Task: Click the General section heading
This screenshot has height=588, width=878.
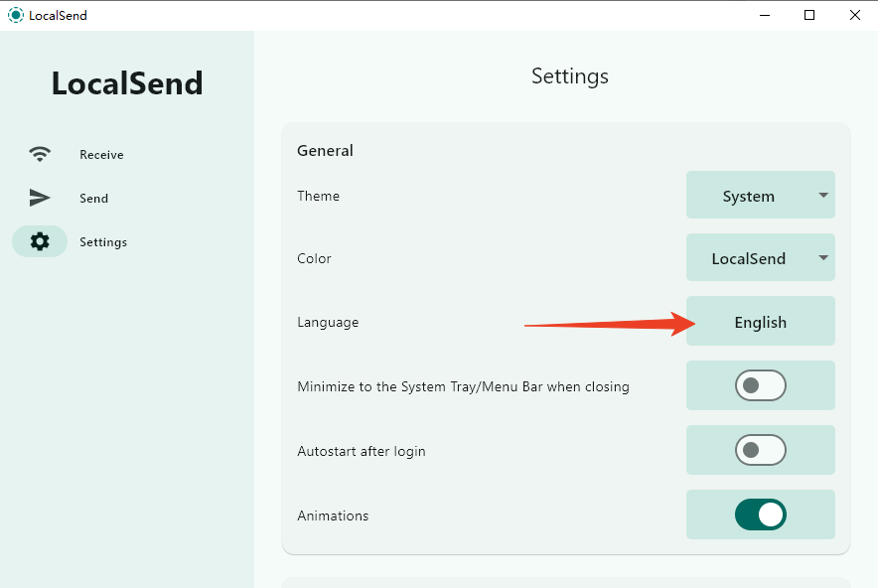Action: pos(325,151)
